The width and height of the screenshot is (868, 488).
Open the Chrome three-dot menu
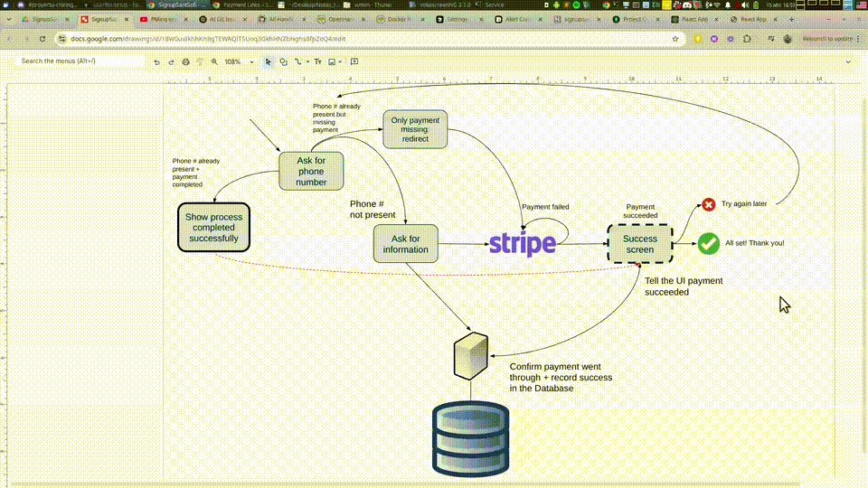[x=859, y=39]
